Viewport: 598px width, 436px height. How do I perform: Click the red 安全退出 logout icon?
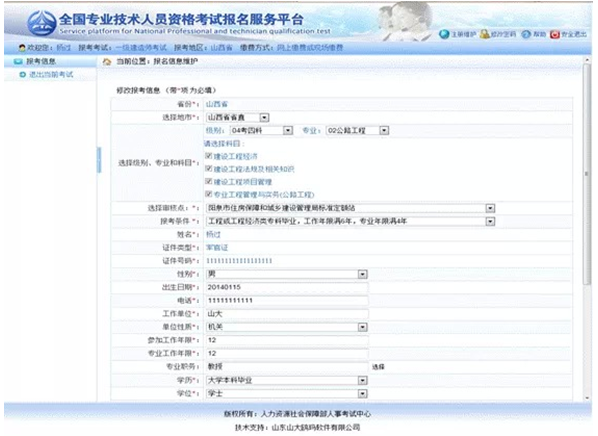tap(555, 35)
